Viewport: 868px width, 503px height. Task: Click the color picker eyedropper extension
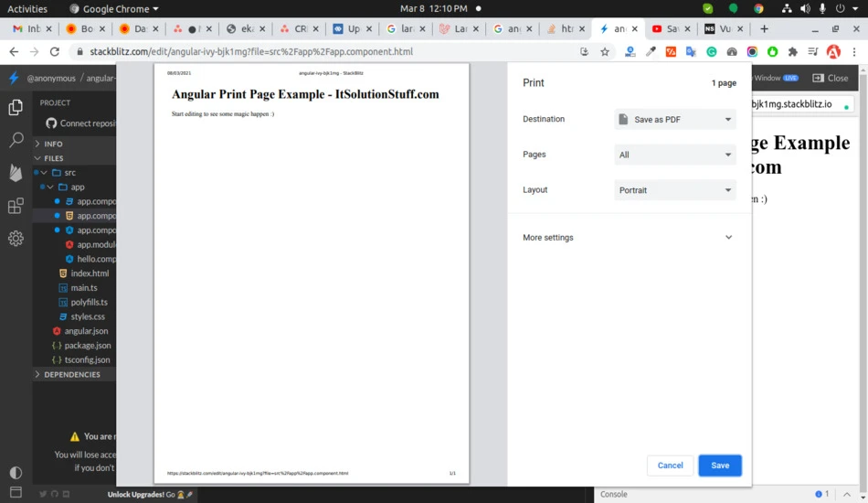coord(651,51)
